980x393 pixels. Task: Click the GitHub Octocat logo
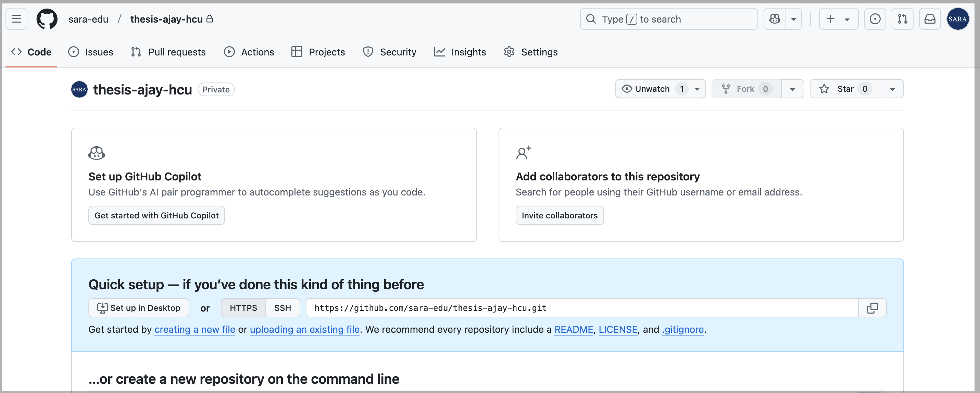pyautogui.click(x=47, y=18)
